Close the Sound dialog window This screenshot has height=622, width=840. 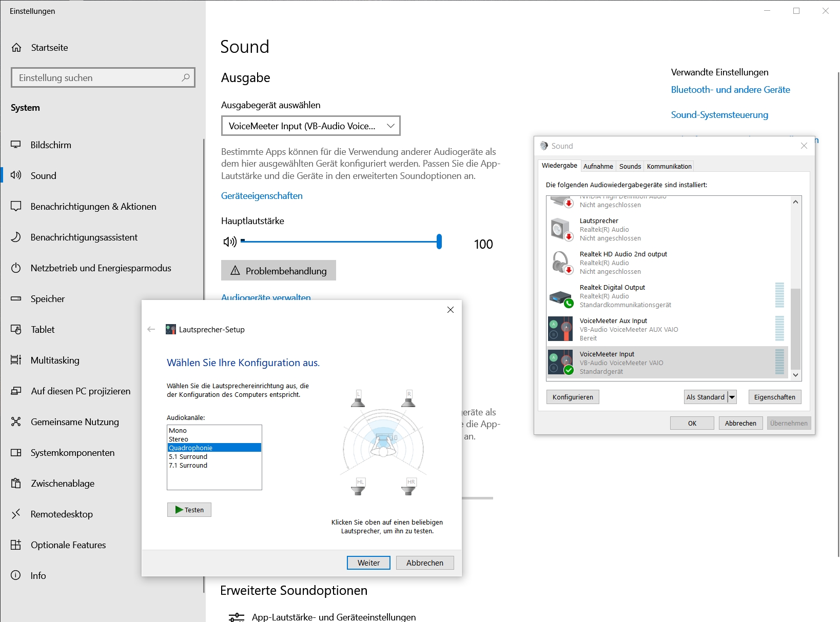804,146
